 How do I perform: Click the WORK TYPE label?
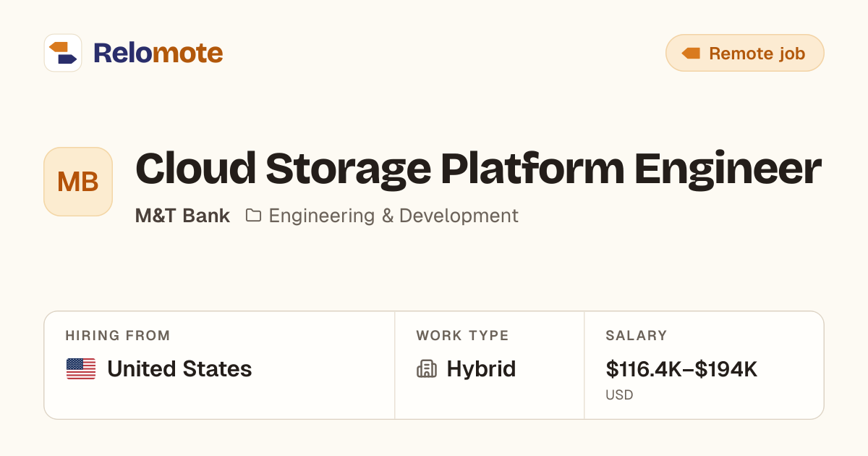click(462, 336)
